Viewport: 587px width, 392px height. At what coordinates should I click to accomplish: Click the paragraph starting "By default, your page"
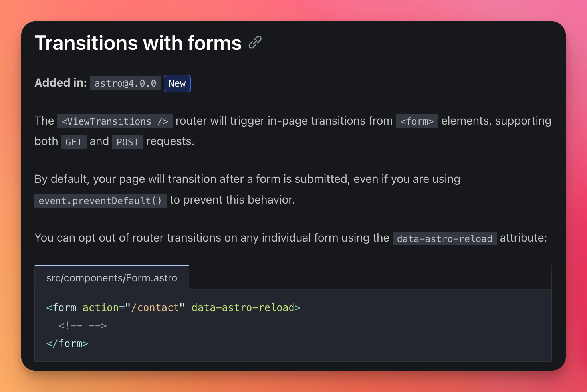point(247,179)
